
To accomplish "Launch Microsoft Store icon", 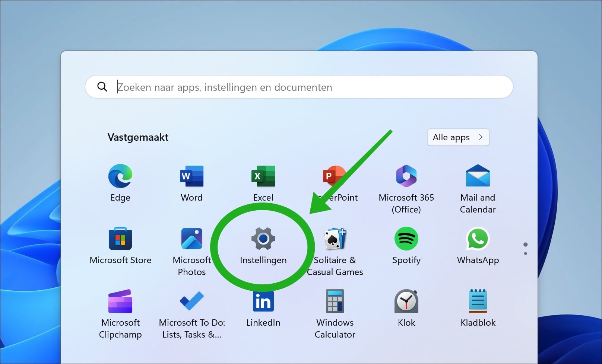I will click(x=120, y=239).
